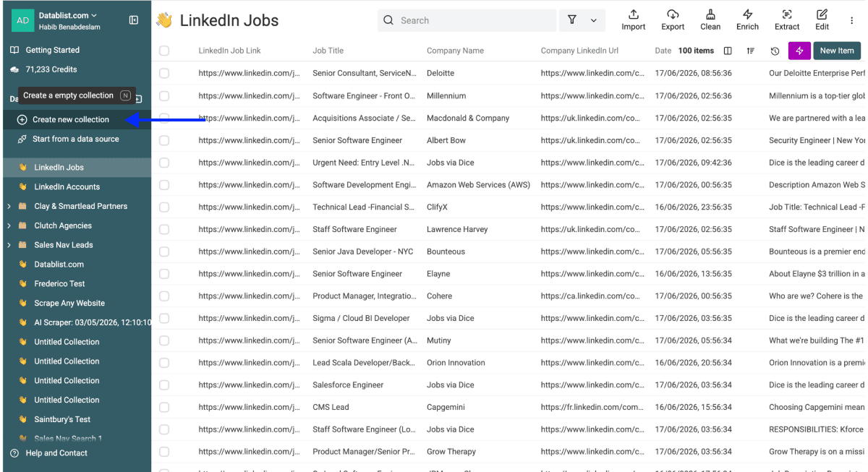Check the Macdonald & Company row checkbox
Image resolution: width=868 pixels, height=472 pixels.
tap(164, 118)
